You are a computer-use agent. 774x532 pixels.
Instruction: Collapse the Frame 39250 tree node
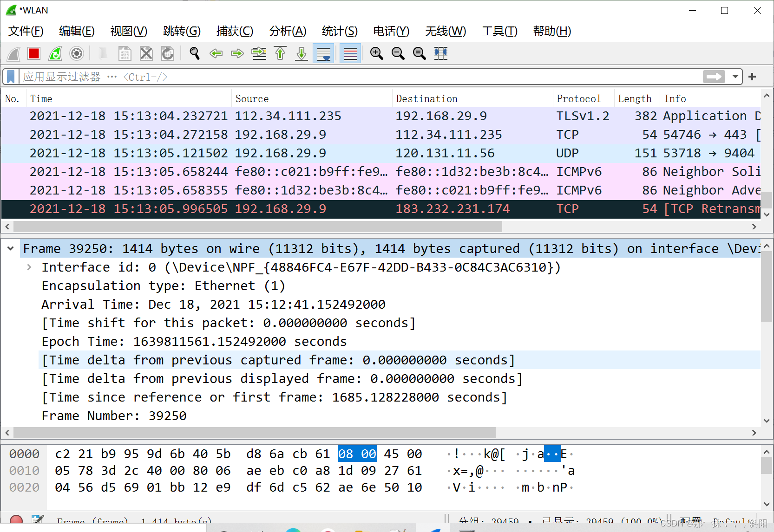tap(11, 248)
